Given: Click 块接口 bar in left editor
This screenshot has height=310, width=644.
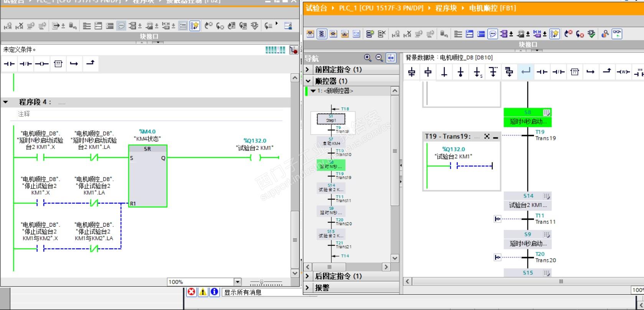Looking at the screenshot, I should 150,36.
